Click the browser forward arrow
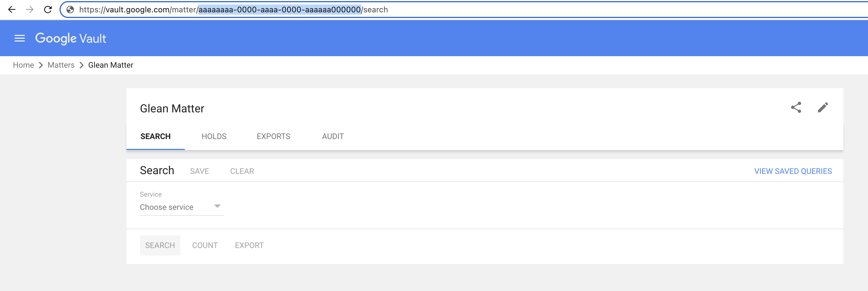The width and height of the screenshot is (868, 291). tap(30, 10)
